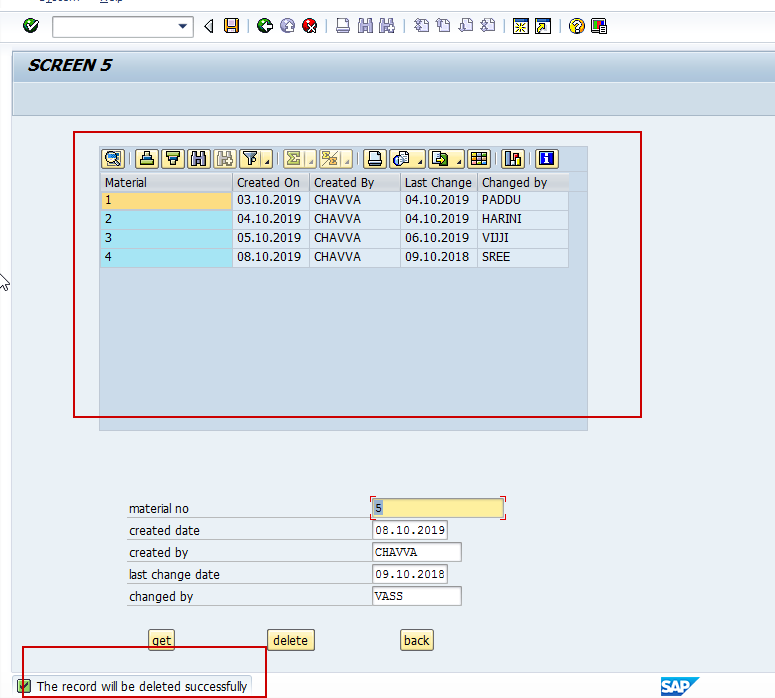This screenshot has height=698, width=775.
Task: Click the changed by field containing VASS
Action: (x=417, y=596)
